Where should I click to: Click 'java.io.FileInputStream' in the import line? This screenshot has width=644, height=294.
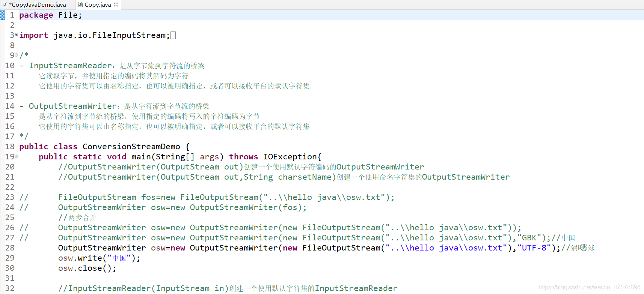coord(109,35)
